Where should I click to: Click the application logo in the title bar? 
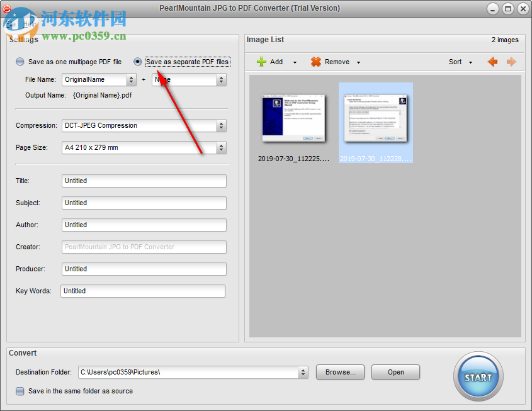6,8
